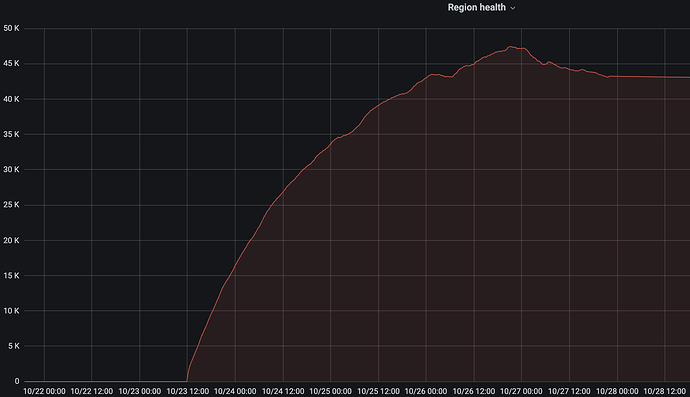Click the 10/26 12:00 time label
The width and height of the screenshot is (690, 397).
click(474, 391)
